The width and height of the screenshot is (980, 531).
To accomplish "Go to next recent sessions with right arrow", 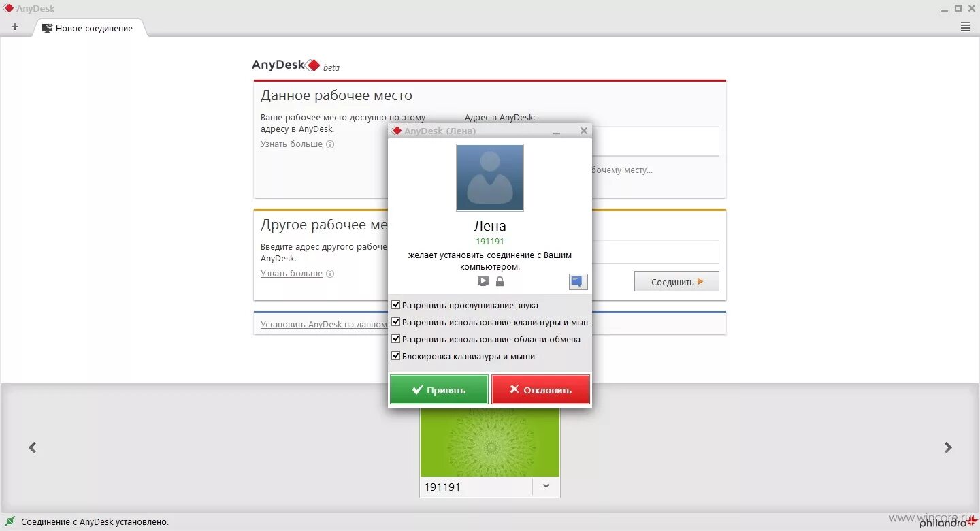I will pyautogui.click(x=948, y=447).
